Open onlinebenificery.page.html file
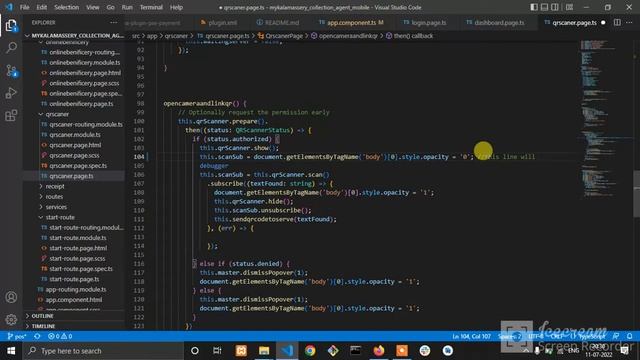 (85, 73)
